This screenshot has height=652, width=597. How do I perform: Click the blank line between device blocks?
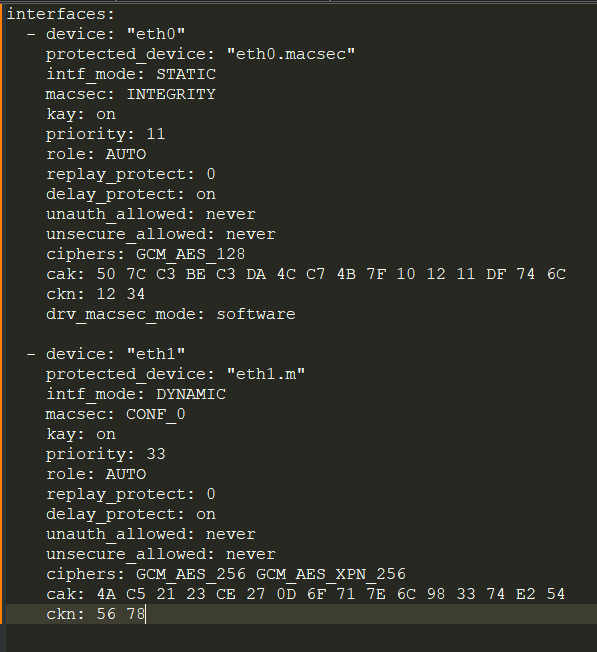point(299,334)
